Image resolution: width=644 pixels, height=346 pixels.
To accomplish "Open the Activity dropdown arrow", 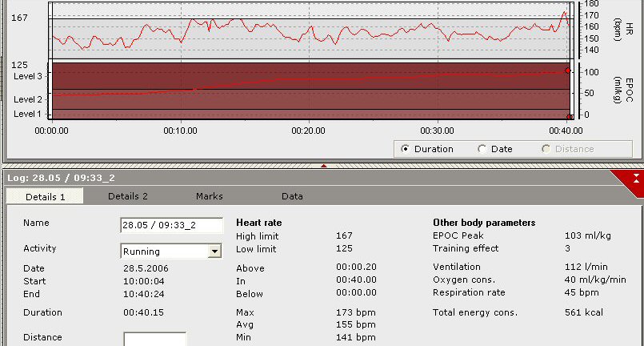I will pyautogui.click(x=214, y=251).
